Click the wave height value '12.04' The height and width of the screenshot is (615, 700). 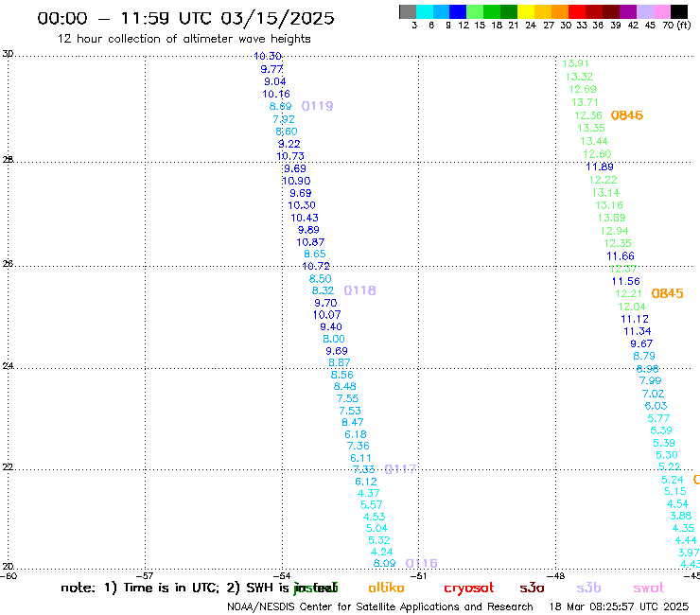pos(632,307)
